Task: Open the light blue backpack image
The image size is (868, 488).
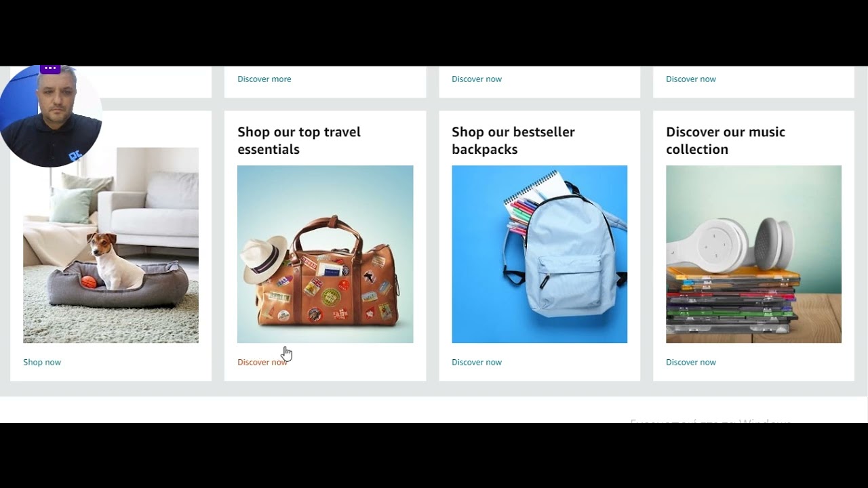Action: click(539, 254)
